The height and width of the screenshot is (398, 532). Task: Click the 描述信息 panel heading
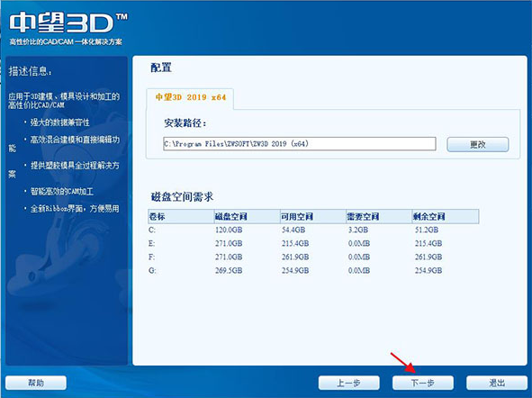coord(31,71)
